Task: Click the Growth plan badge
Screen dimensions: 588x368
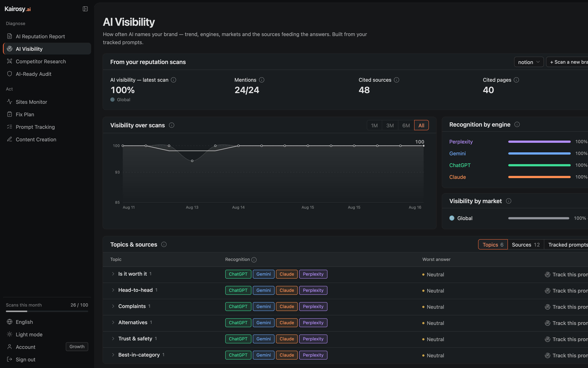Action: click(77, 347)
